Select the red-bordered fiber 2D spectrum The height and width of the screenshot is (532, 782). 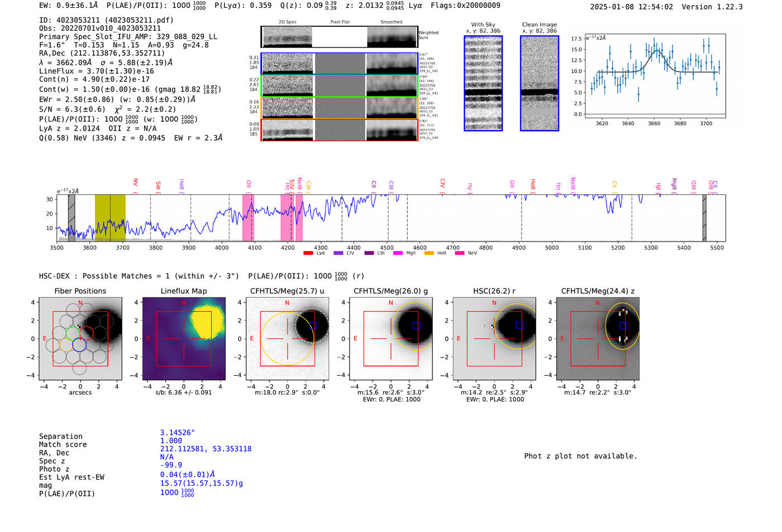[340, 130]
